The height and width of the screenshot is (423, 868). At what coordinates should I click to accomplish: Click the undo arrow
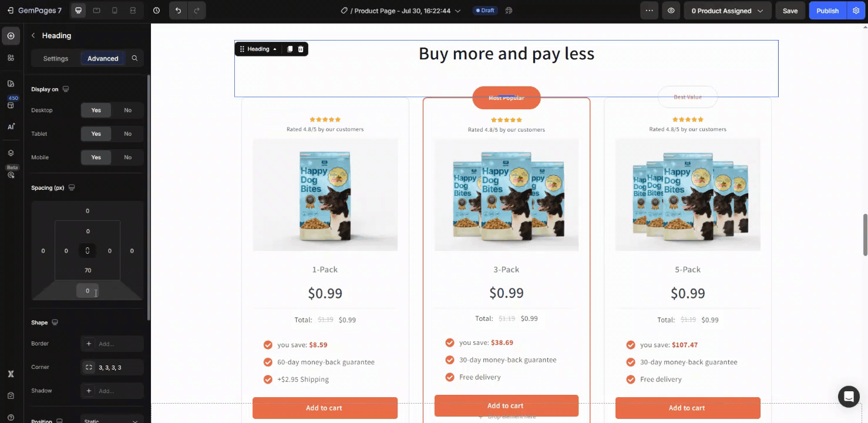178,11
